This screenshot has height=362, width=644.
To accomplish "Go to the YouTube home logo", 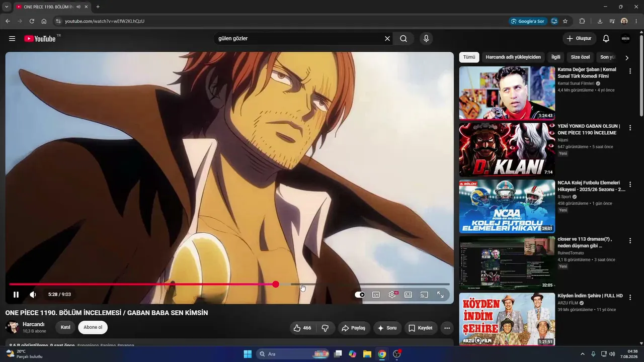I will pos(40,39).
